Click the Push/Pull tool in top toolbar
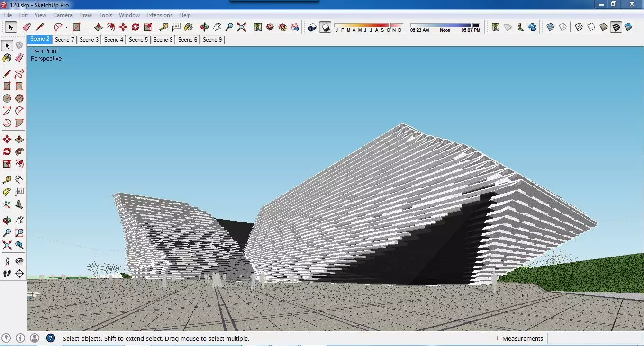 pyautogui.click(x=99, y=27)
